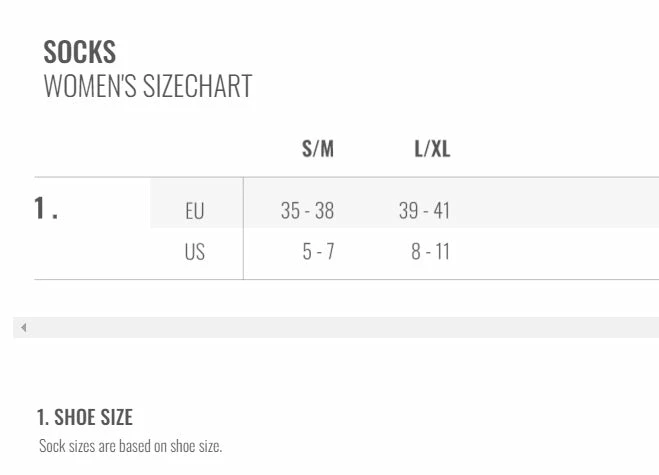Viewport: 659px width, 475px height.
Task: Click the left scroll arrow
Action: [23, 327]
